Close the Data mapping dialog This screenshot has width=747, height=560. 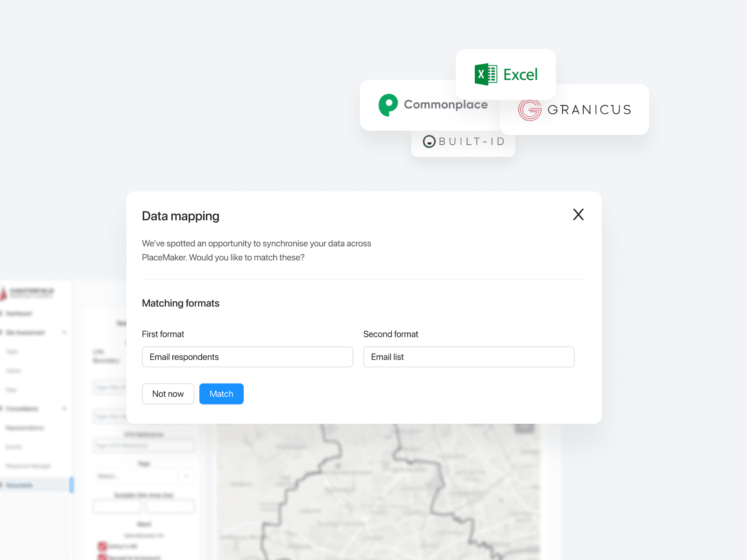point(578,215)
